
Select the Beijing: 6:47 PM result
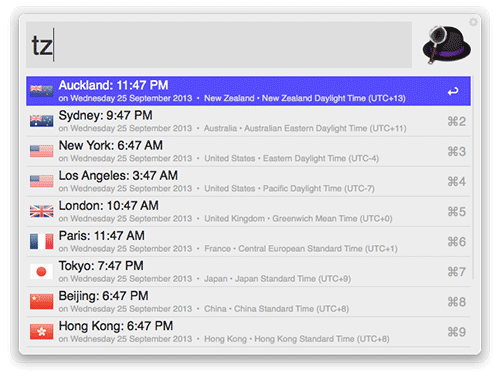248,302
